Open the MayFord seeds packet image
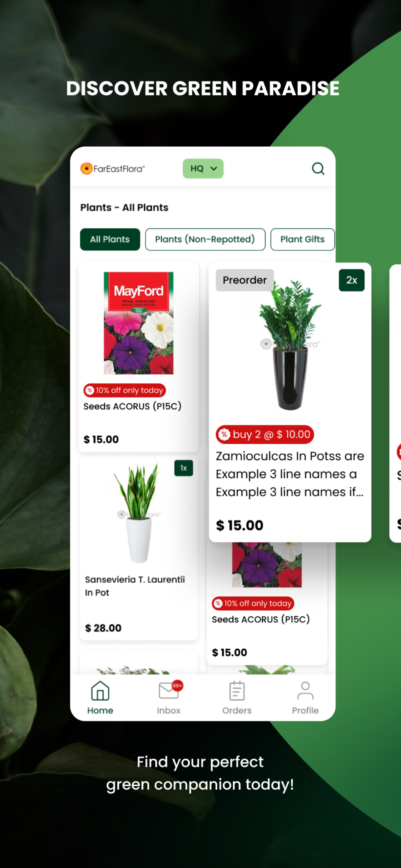Image resolution: width=401 pixels, height=868 pixels. [x=138, y=323]
